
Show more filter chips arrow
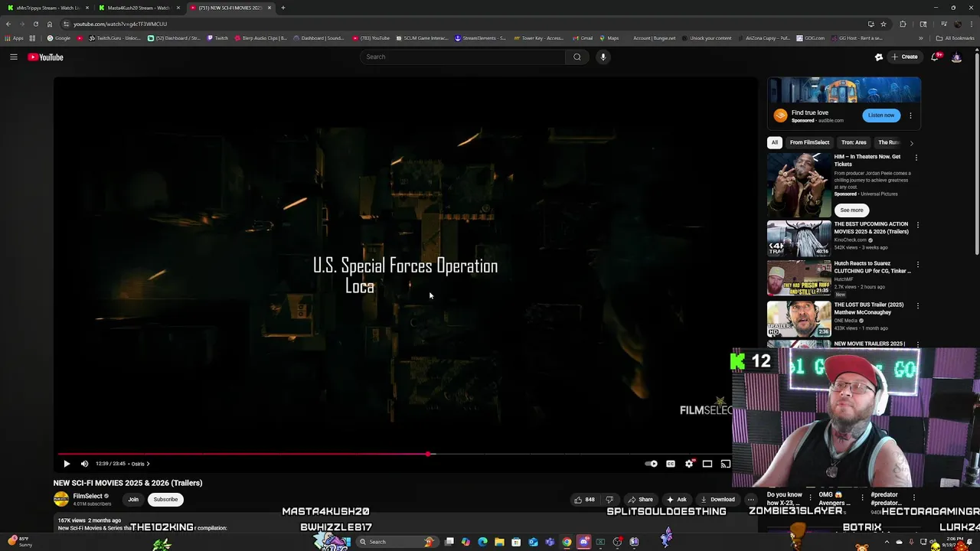pyautogui.click(x=911, y=143)
